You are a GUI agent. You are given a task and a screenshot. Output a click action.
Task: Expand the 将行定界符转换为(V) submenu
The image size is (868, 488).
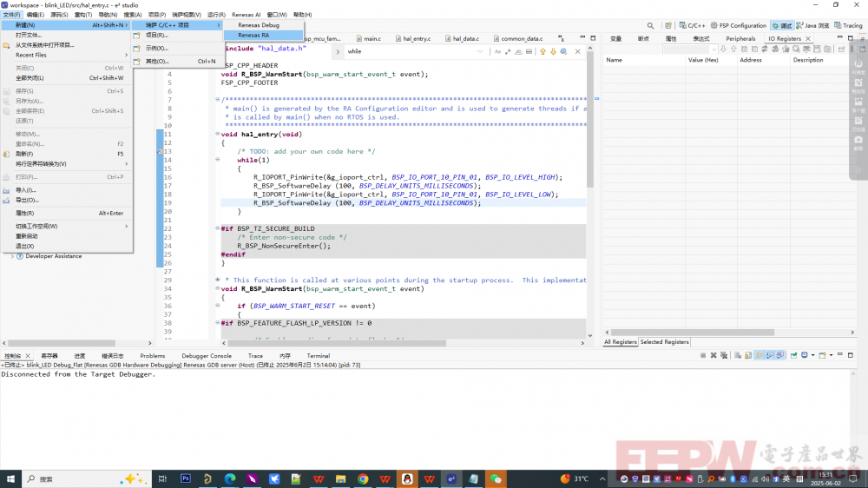coord(67,164)
